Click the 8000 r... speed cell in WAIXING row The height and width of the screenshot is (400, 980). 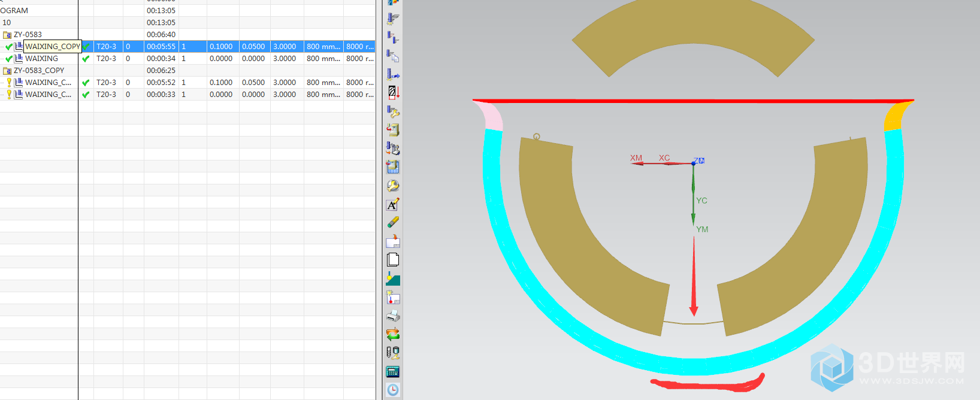coord(359,59)
